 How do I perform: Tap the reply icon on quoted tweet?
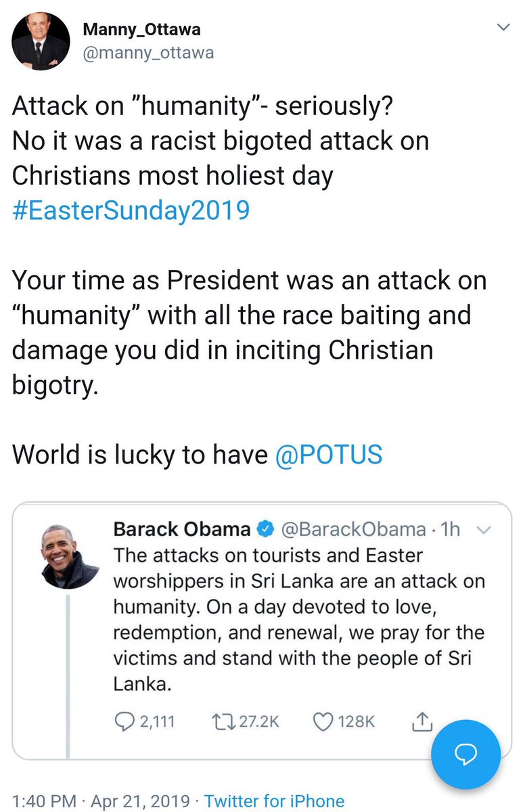pyautogui.click(x=126, y=721)
